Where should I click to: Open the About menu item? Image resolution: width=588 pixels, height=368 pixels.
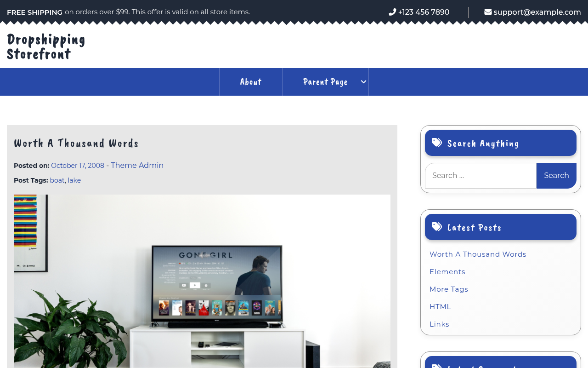[x=251, y=82]
